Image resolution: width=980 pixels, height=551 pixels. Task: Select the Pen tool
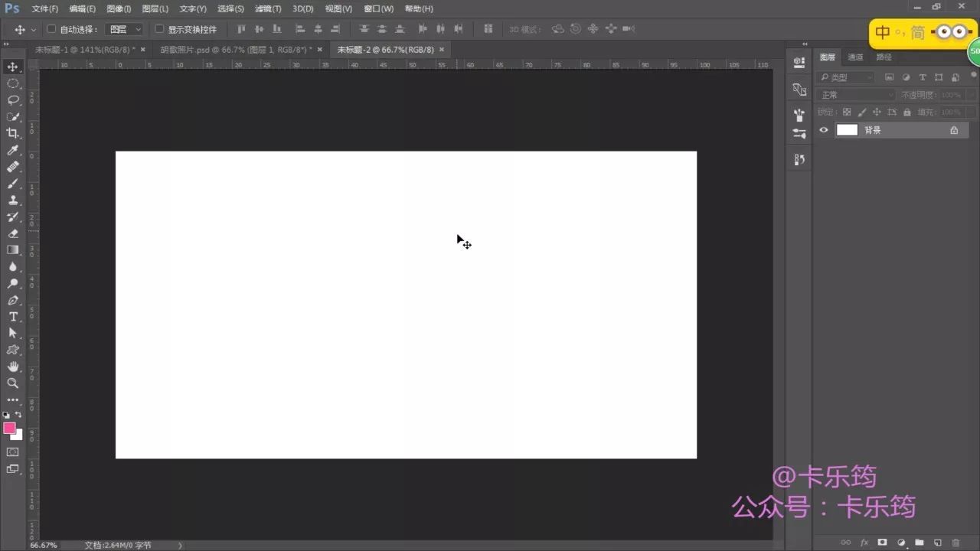coord(13,300)
